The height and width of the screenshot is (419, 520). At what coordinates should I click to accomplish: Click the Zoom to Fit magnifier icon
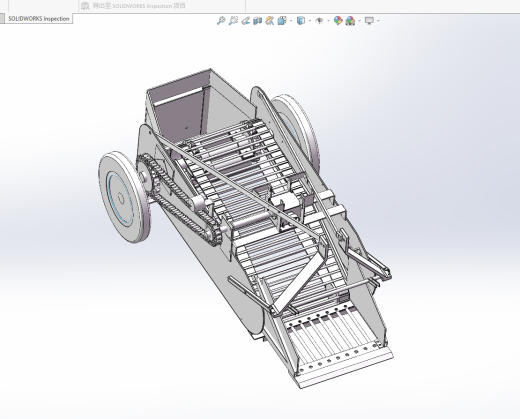coord(221,21)
